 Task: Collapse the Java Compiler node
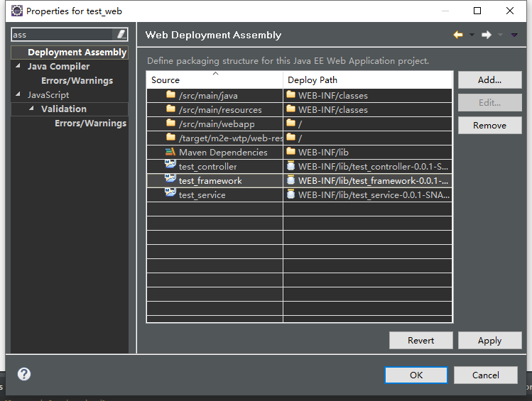point(18,65)
